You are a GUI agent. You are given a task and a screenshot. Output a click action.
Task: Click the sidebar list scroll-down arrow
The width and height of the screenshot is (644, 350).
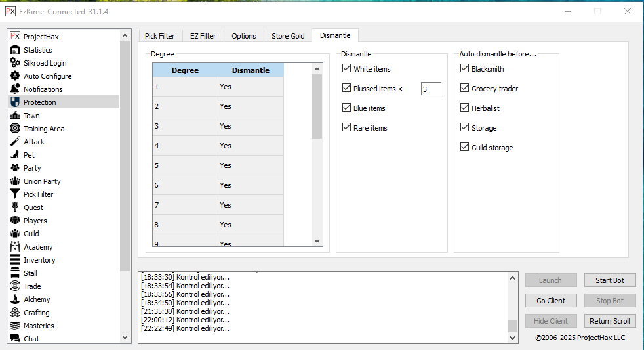tap(125, 337)
